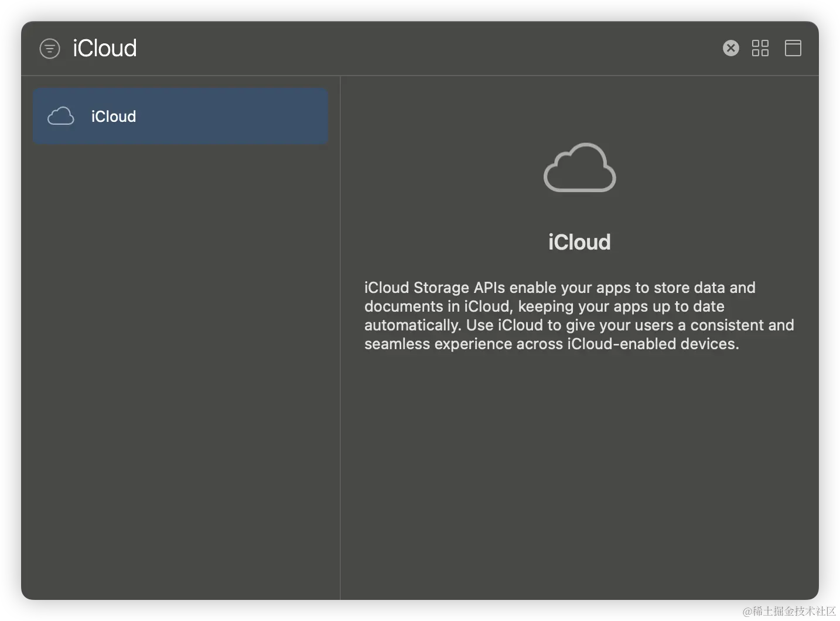Image resolution: width=840 pixels, height=621 pixels.
Task: Click the iCloud label in the list row
Action: coord(114,117)
